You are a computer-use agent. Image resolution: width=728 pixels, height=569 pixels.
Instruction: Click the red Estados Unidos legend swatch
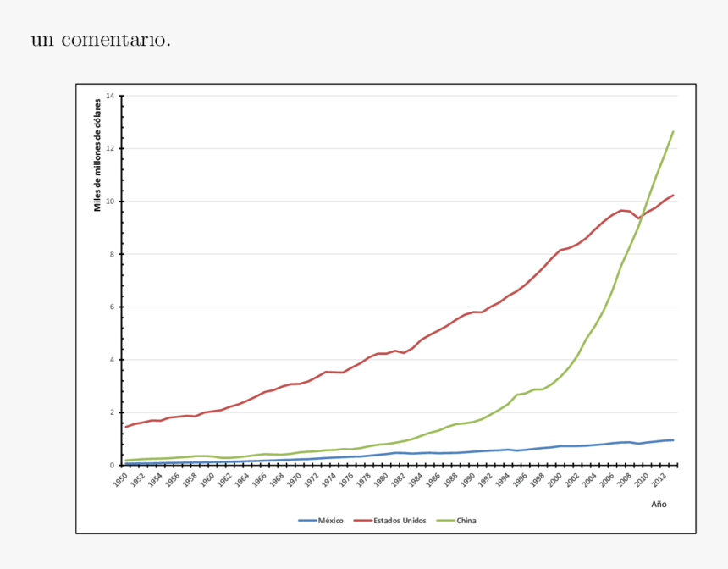(x=363, y=521)
